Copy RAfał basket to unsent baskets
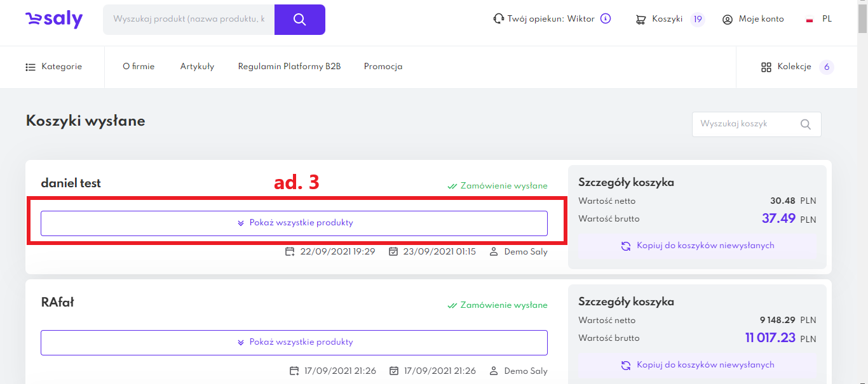The width and height of the screenshot is (868, 384). (x=698, y=365)
